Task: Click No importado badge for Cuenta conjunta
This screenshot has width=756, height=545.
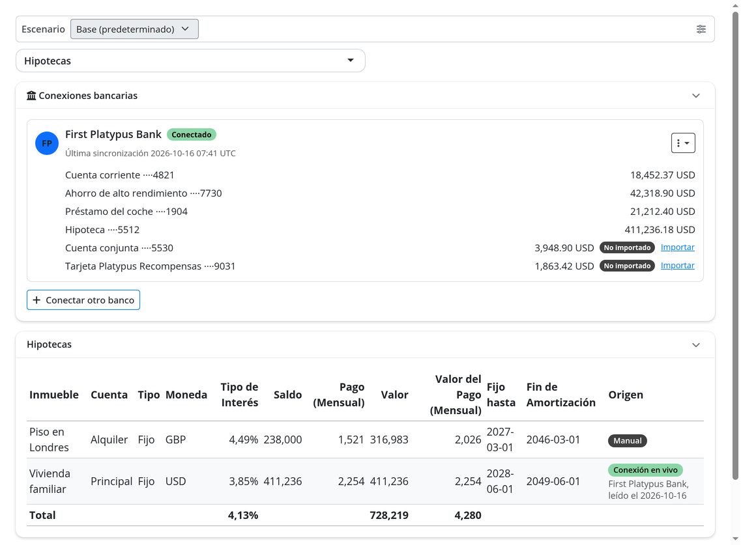Action: coord(627,247)
